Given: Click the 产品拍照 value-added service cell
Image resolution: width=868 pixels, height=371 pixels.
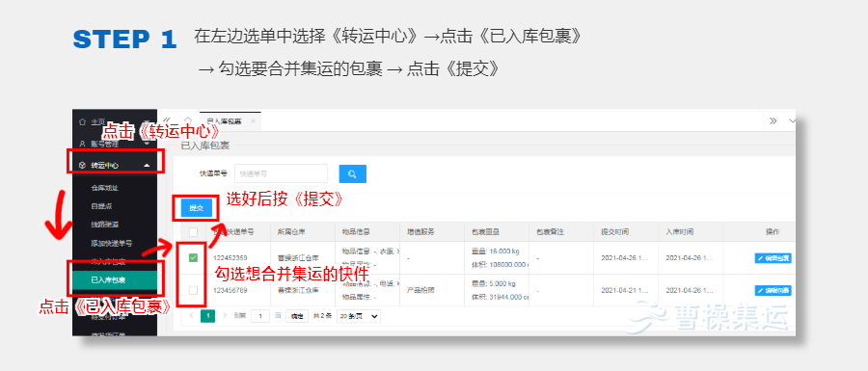Looking at the screenshot, I should (x=420, y=290).
